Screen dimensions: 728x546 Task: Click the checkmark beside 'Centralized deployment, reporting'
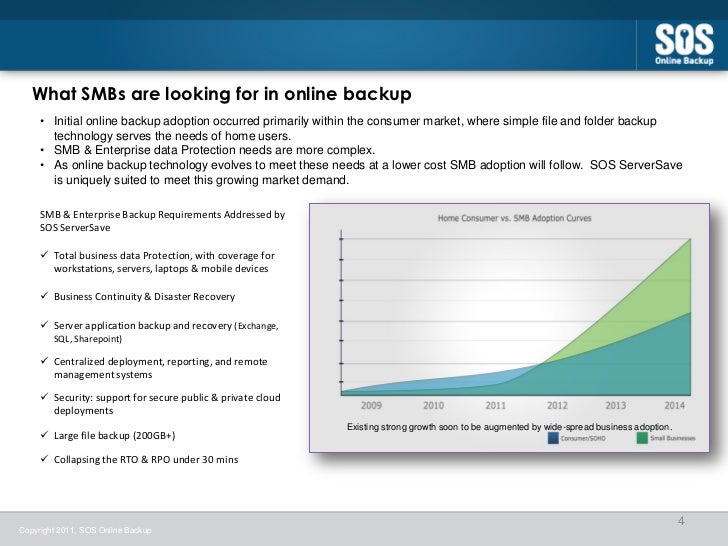(x=44, y=360)
